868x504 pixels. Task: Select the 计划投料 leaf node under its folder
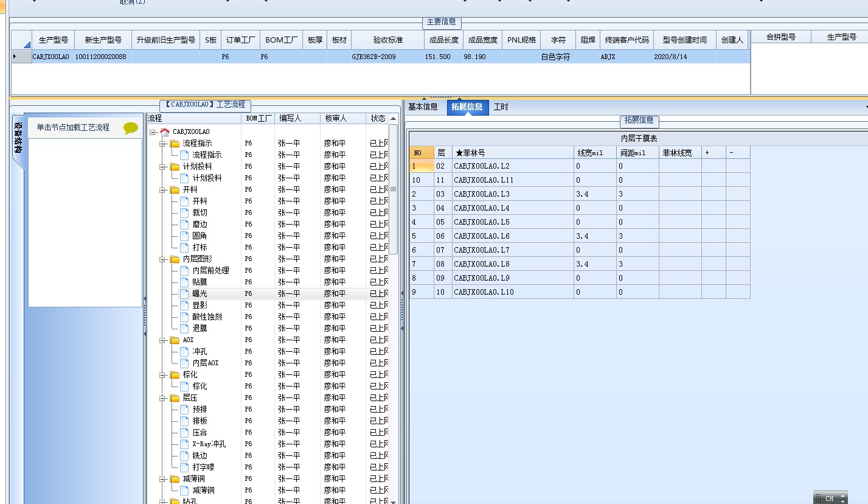point(207,178)
